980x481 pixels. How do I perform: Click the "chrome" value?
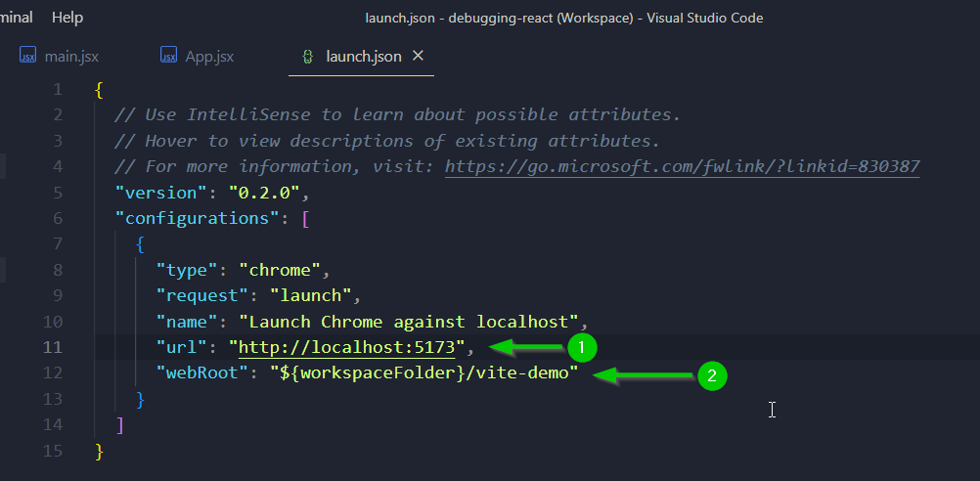pos(280,270)
